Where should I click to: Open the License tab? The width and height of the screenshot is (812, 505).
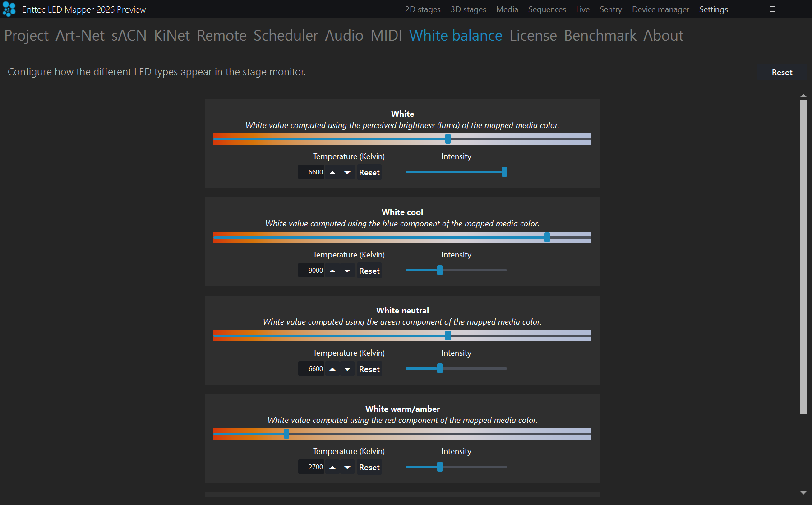click(x=533, y=36)
